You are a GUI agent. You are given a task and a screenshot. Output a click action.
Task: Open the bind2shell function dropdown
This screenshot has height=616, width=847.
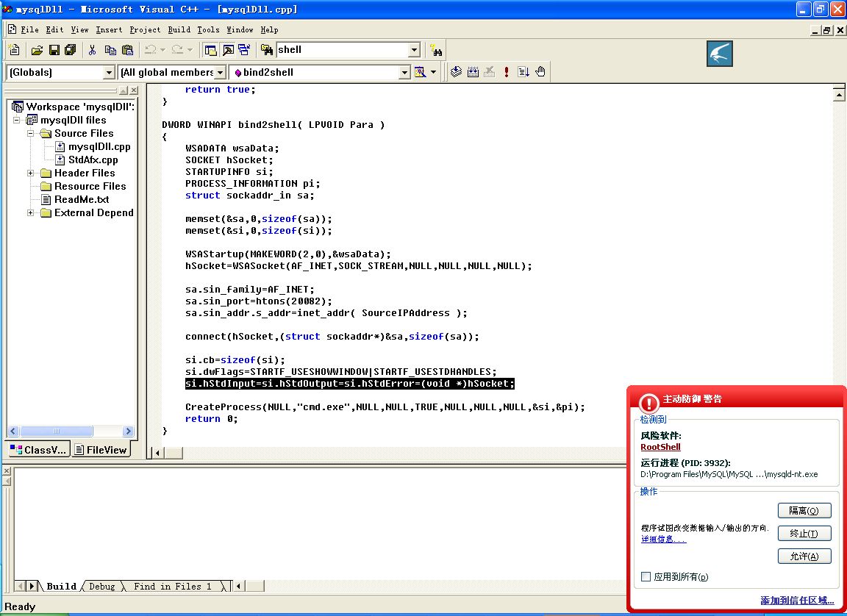click(x=405, y=72)
